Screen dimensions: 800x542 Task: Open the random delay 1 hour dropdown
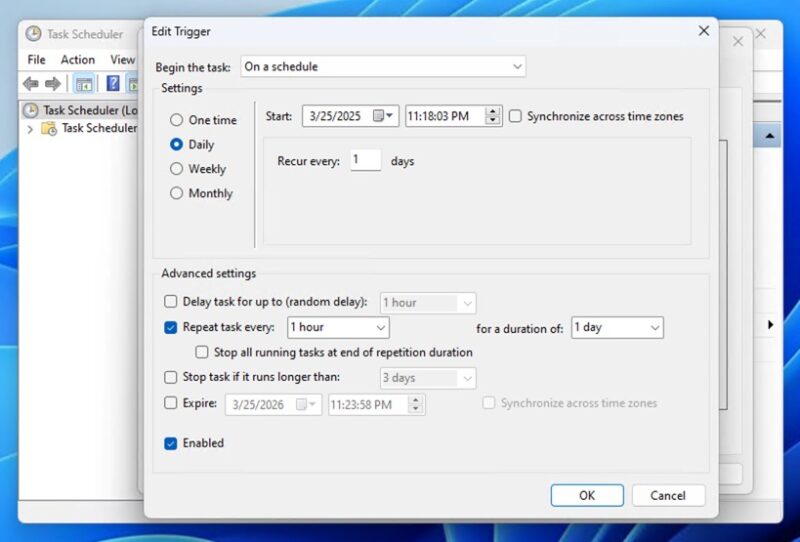click(428, 303)
